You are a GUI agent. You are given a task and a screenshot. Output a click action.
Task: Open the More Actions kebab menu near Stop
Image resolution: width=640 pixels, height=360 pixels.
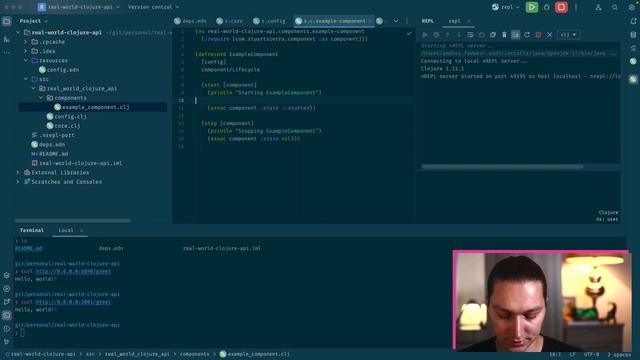(576, 7)
